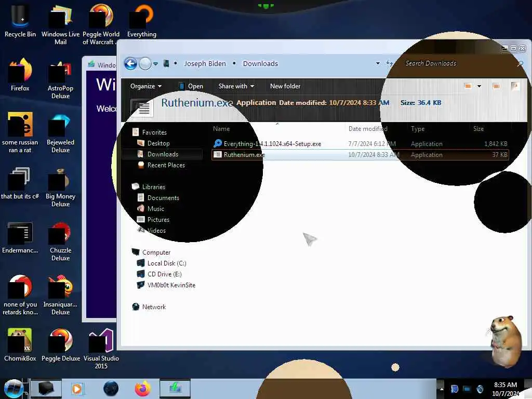The width and height of the screenshot is (532, 399).
Task: Open 'that but its c#' desktop icon
Action: point(20,182)
